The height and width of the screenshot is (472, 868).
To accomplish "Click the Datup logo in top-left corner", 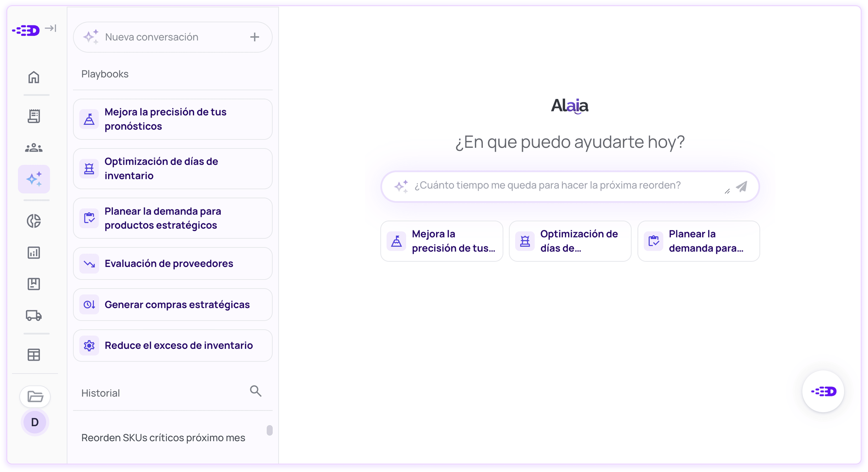I will pos(26,30).
